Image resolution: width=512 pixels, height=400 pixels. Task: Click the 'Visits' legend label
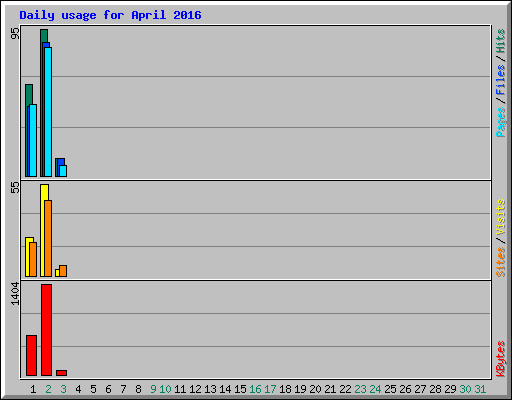[501, 218]
